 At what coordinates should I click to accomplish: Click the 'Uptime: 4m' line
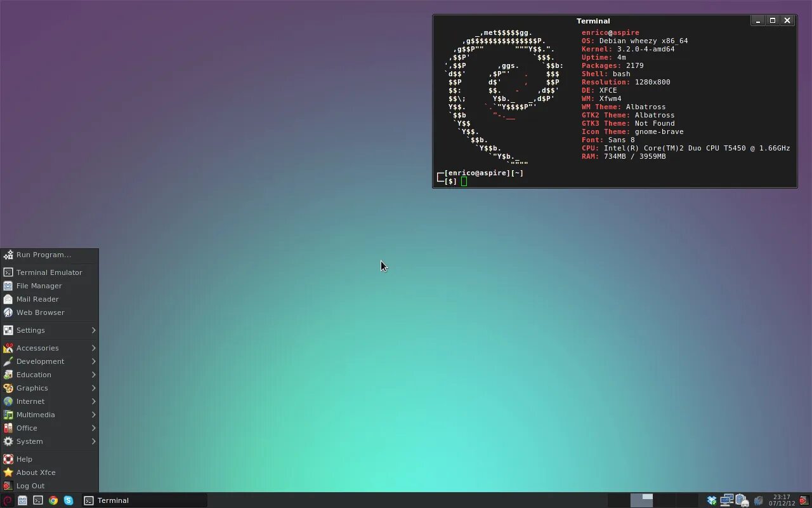(x=604, y=57)
